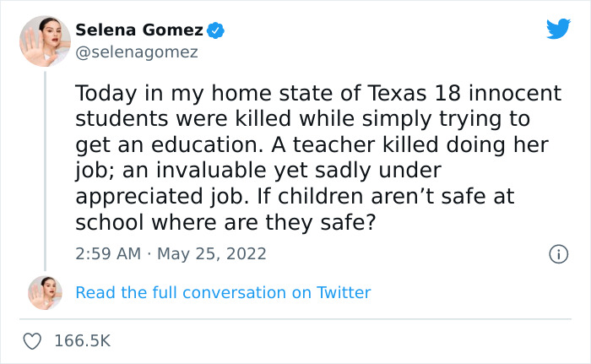Click the blue verified badge
591x364 pixels.
coord(216,30)
